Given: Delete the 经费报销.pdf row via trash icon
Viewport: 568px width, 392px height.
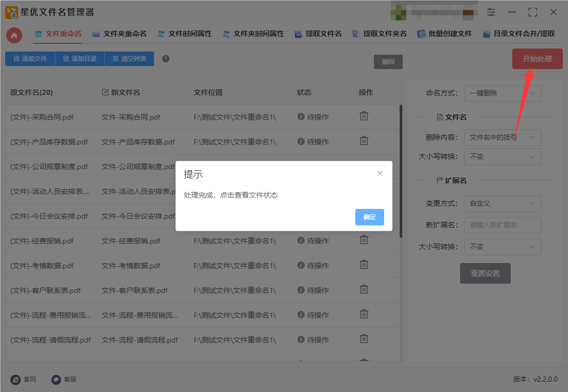Looking at the screenshot, I should click(x=364, y=240).
